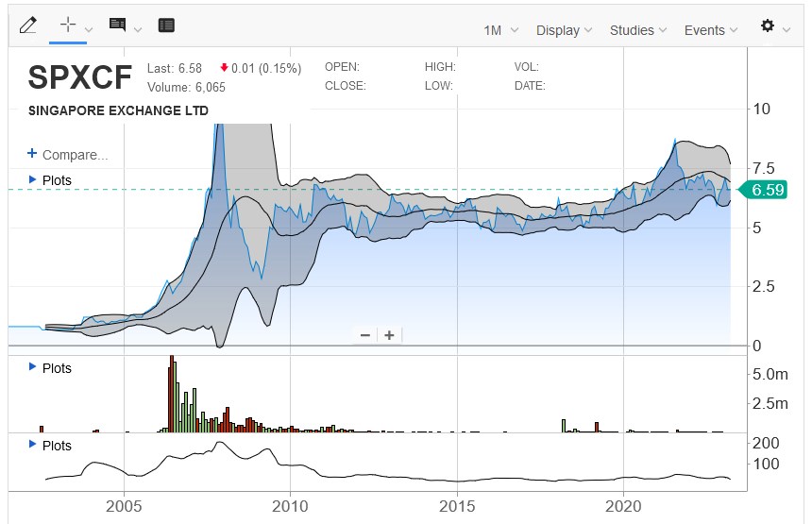Click the Last: 6.58 value
The image size is (812, 524).
(175, 68)
